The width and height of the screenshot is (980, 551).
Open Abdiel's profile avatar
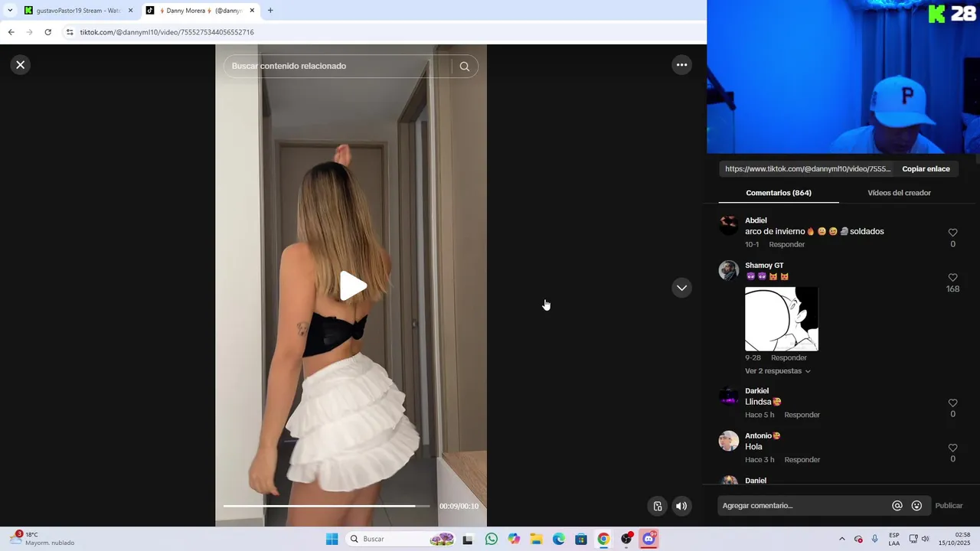729,225
